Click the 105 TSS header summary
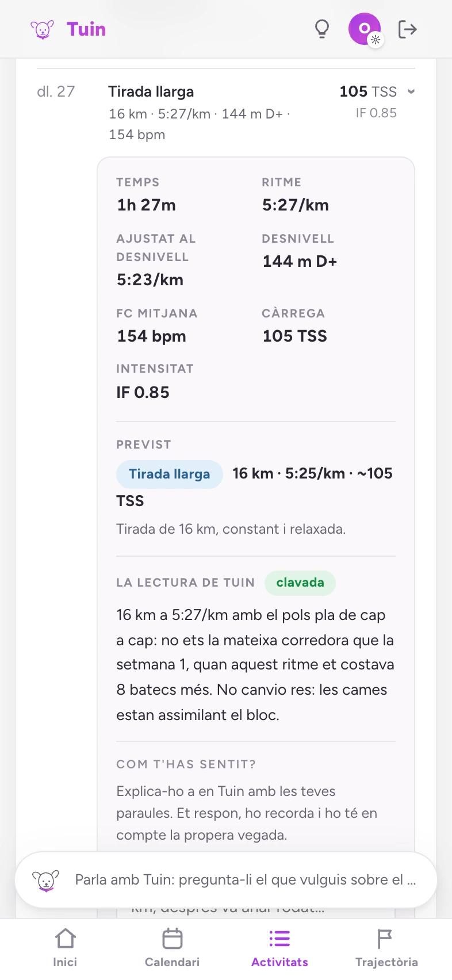 [x=368, y=91]
